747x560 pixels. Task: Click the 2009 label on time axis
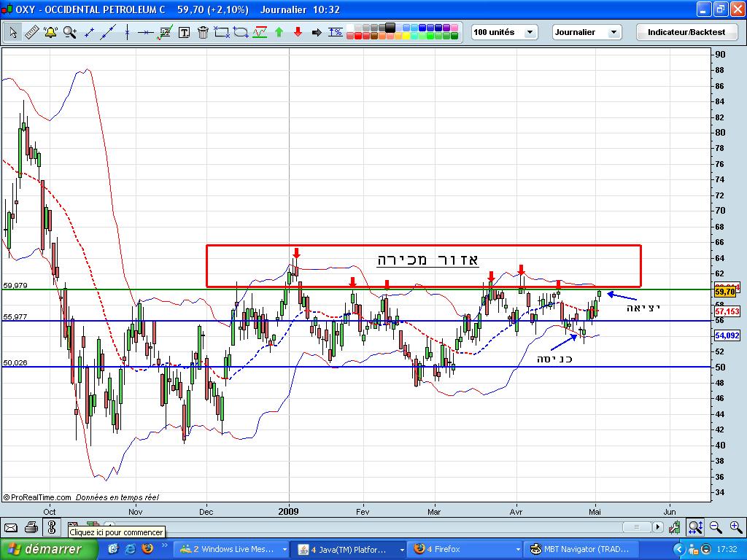289,511
